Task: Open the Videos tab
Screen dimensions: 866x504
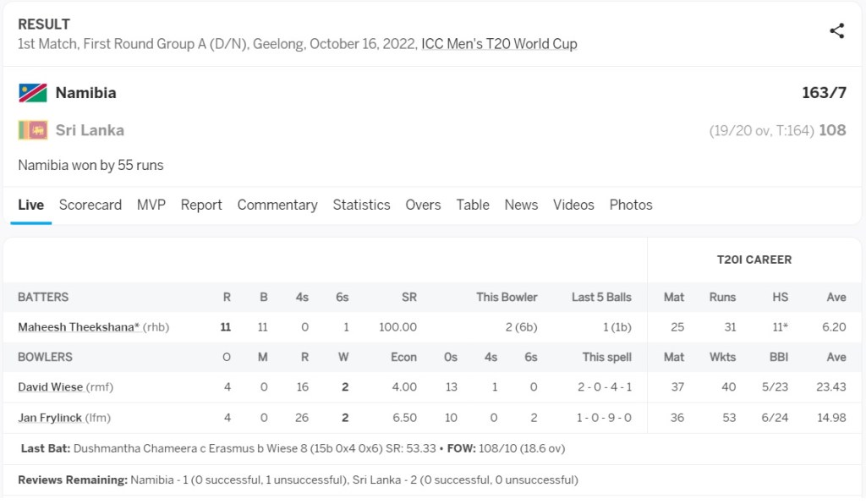Action: (x=573, y=205)
